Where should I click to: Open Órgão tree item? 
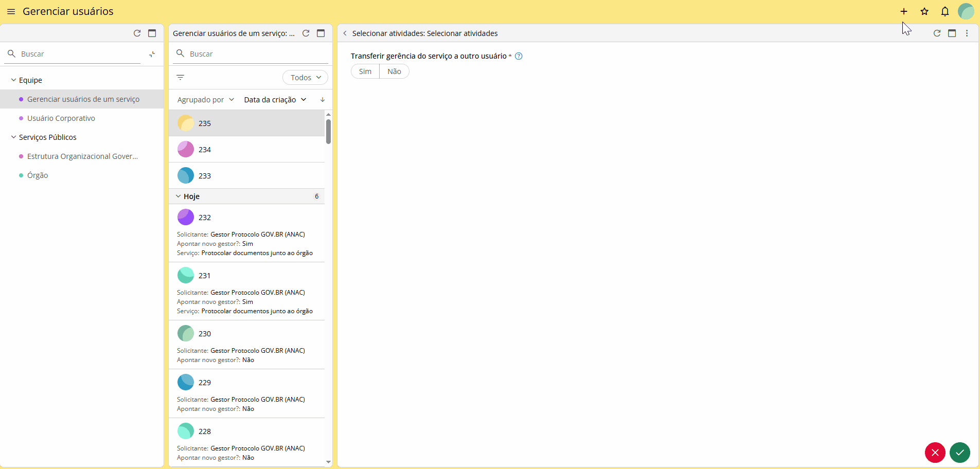point(82,175)
